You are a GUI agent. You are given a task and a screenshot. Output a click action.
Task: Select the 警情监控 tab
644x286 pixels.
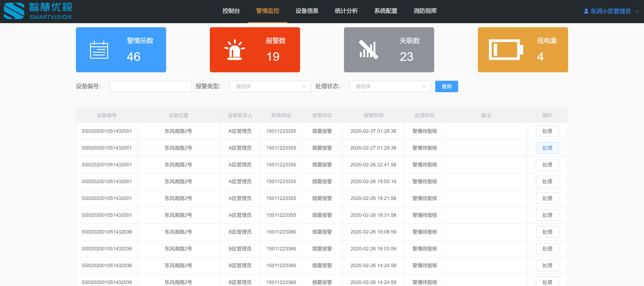pyautogui.click(x=267, y=11)
